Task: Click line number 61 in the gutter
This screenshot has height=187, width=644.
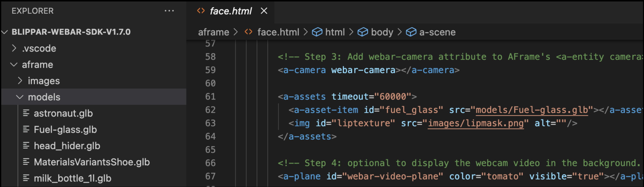Action: [210, 97]
